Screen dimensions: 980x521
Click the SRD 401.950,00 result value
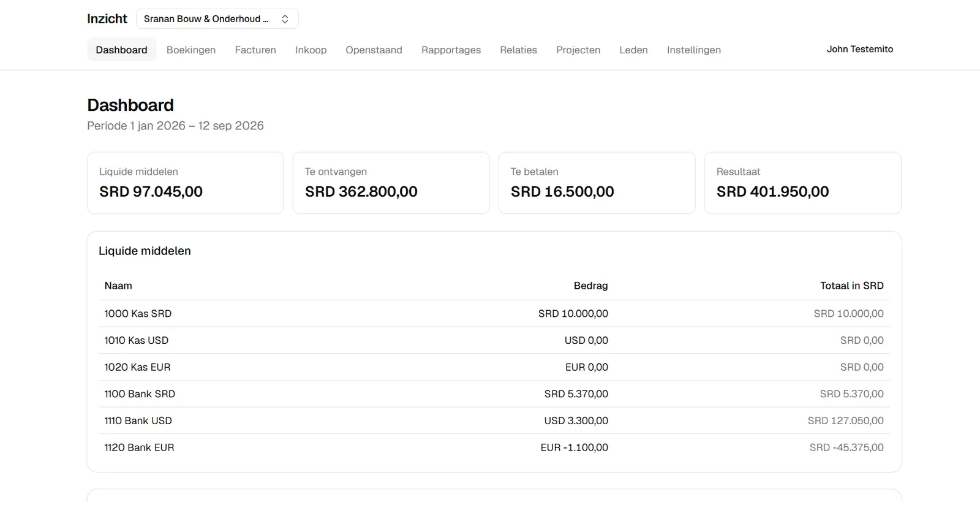pyautogui.click(x=772, y=192)
